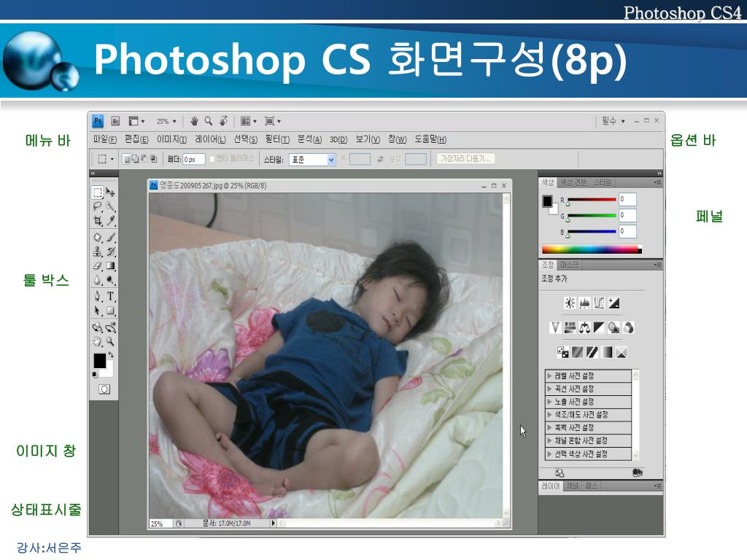
Task: Choose Intersect with Selection mode
Action: 153,158
